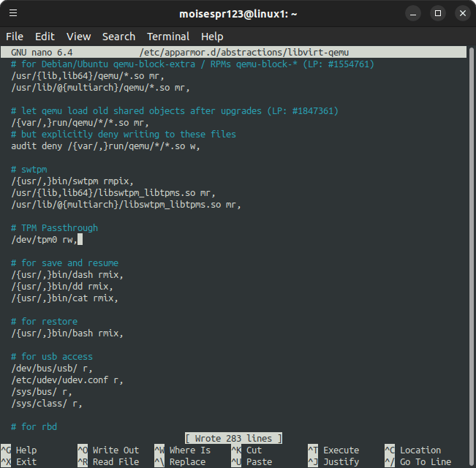Viewport: 476px width, 468px height.
Task: Click the Write Out shortcut label
Action: pyautogui.click(x=116, y=450)
